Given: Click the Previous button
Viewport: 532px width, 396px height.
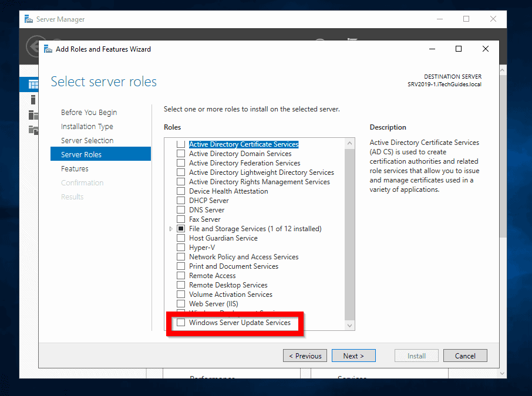Looking at the screenshot, I should tap(305, 356).
